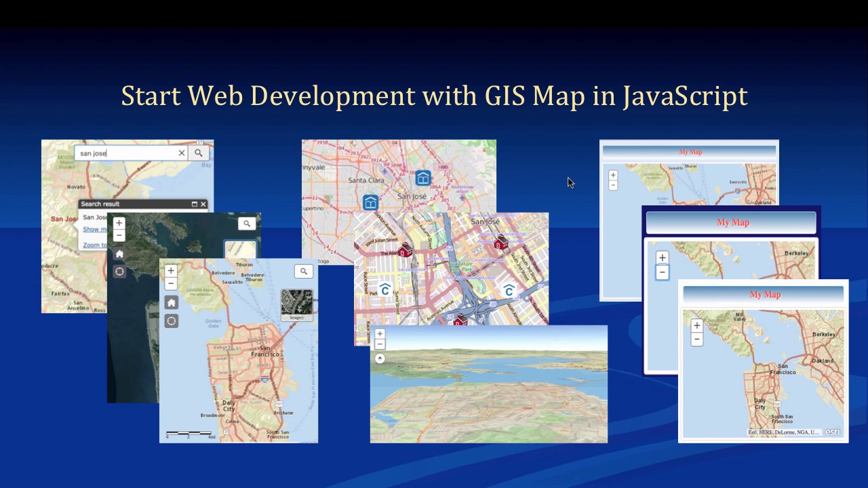Screen dimensions: 868x488
Task: Click the library icon northeast of the San José label
Action: 423,178
